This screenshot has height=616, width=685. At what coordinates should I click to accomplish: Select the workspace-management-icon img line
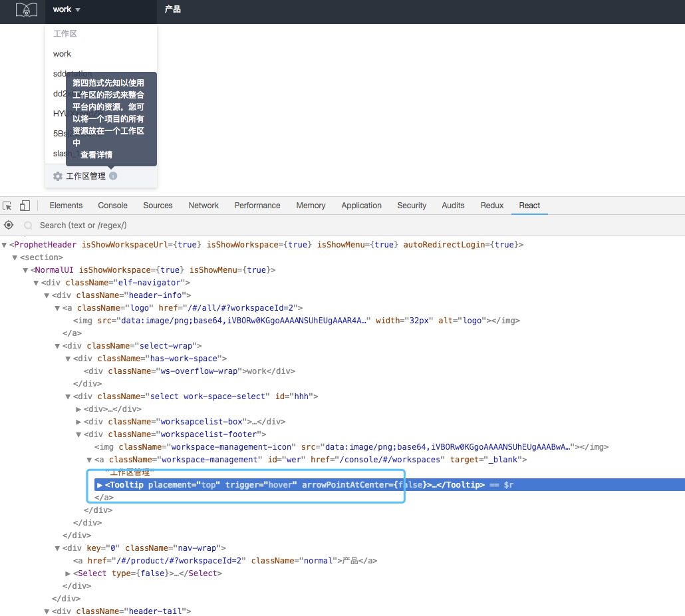click(x=352, y=447)
